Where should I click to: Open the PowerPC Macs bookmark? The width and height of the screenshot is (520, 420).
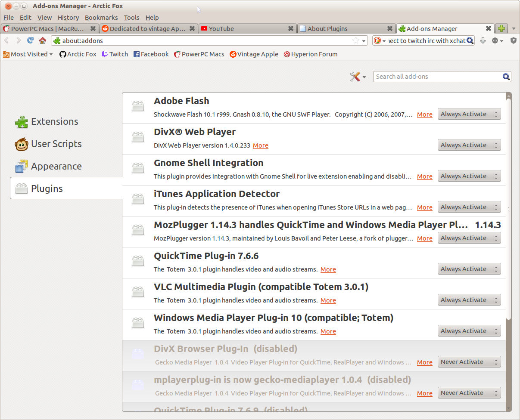(x=199, y=54)
